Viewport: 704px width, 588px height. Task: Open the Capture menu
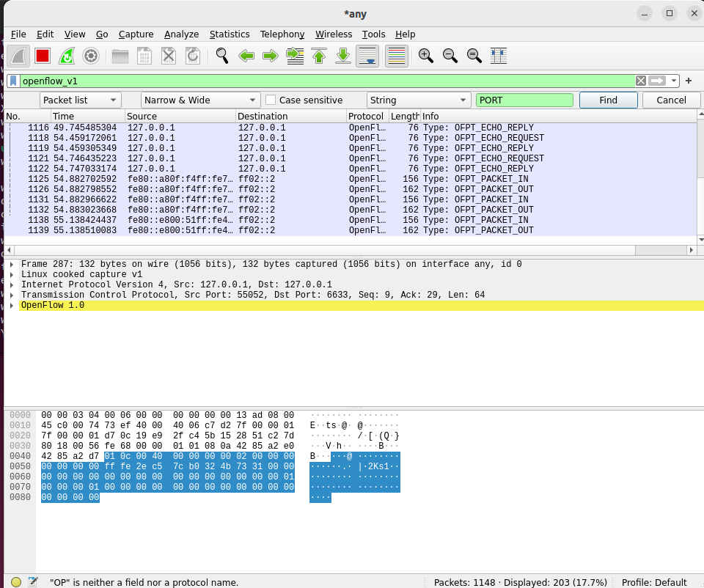(x=136, y=34)
